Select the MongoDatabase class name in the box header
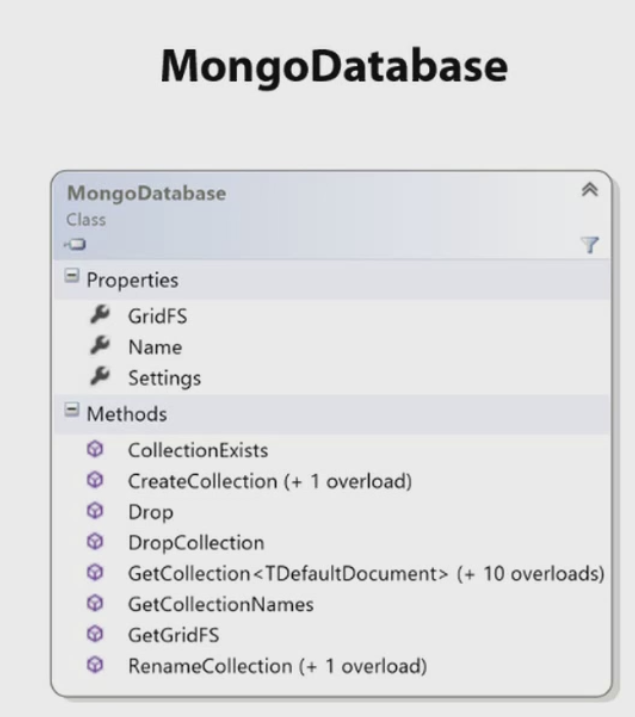This screenshot has height=717, width=635. point(146,193)
